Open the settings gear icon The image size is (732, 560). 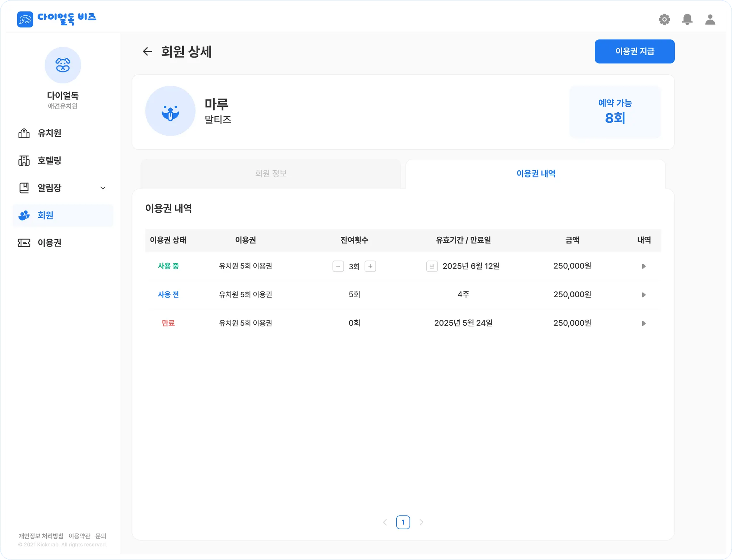(664, 19)
